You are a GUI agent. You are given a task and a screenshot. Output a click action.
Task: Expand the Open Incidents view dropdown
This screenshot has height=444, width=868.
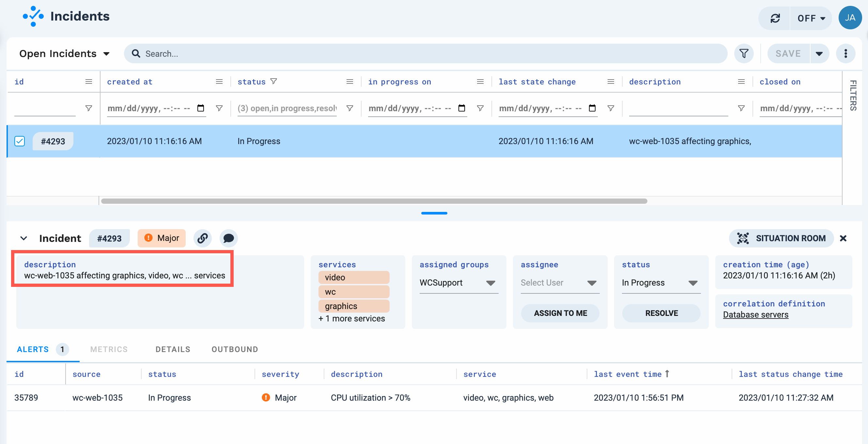pos(64,53)
